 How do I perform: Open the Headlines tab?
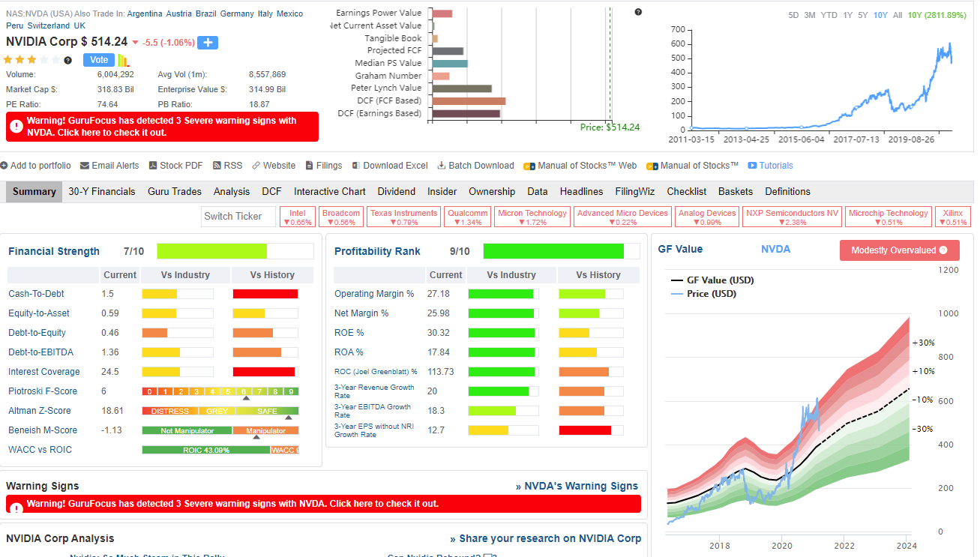pyautogui.click(x=581, y=191)
